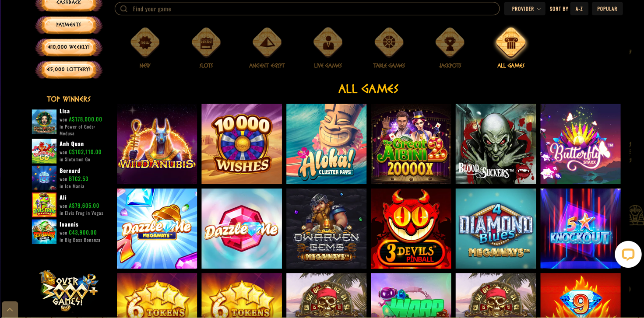Open the Payments menu button
Screen dimensions: 644x318
click(x=69, y=25)
